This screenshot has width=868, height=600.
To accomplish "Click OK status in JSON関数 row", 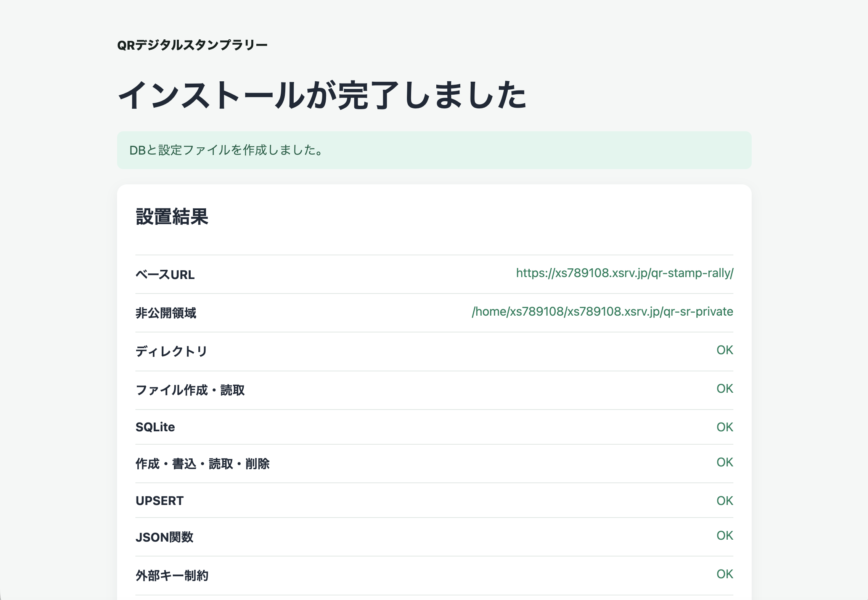I will click(725, 535).
